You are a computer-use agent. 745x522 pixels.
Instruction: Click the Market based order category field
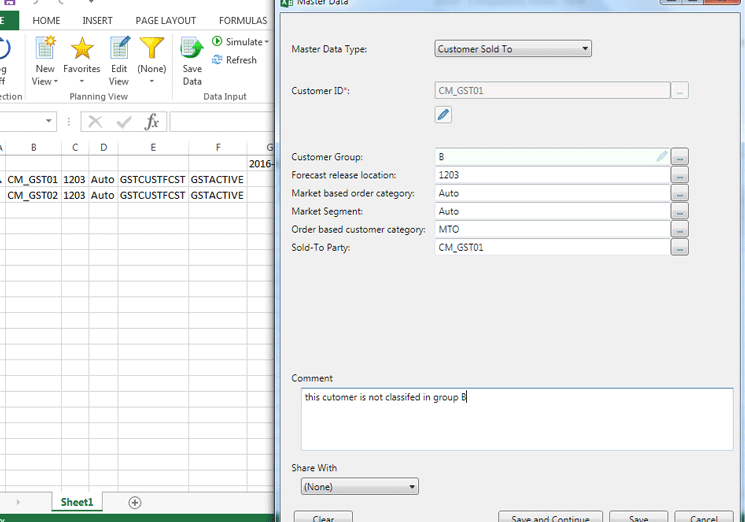[552, 193]
